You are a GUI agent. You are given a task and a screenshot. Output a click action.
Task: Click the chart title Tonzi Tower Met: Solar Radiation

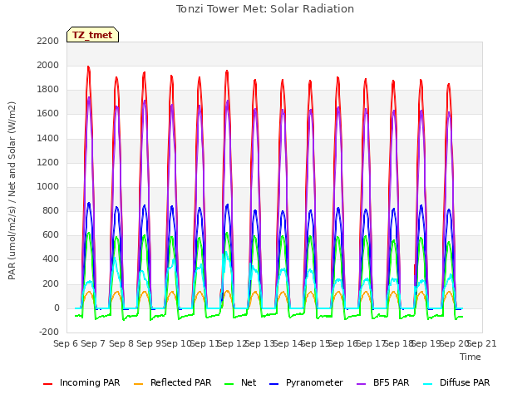click(265, 9)
